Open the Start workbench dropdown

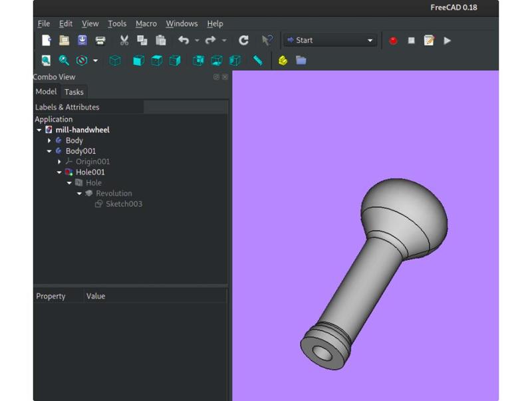[x=331, y=41]
